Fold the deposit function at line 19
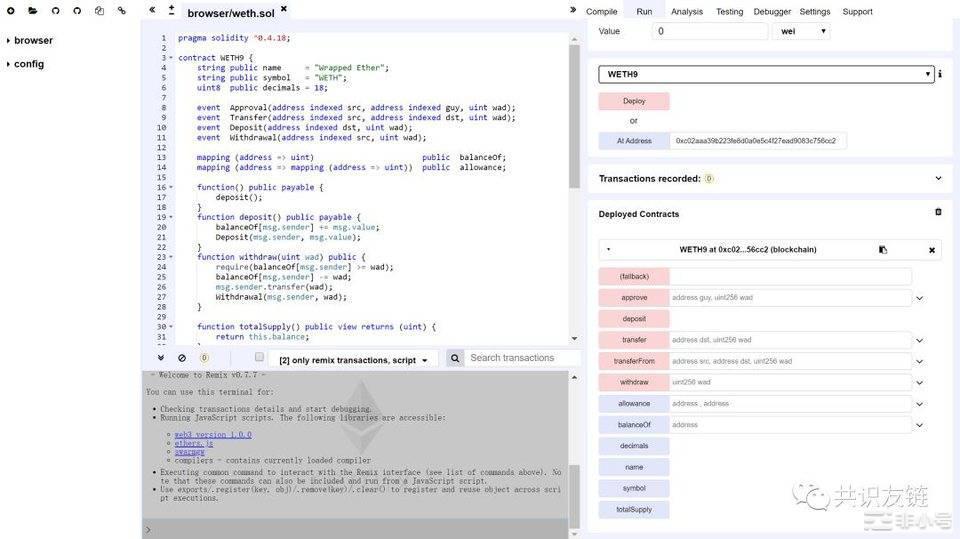Screen dimensions: 960x539 pyautogui.click(x=171, y=217)
